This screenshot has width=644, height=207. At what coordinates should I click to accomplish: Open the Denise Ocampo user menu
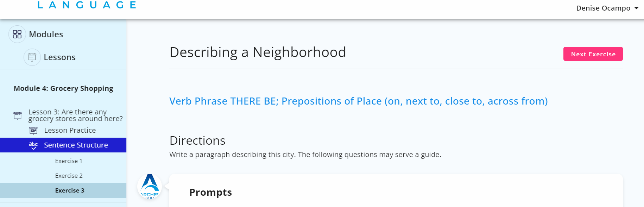coord(607,8)
